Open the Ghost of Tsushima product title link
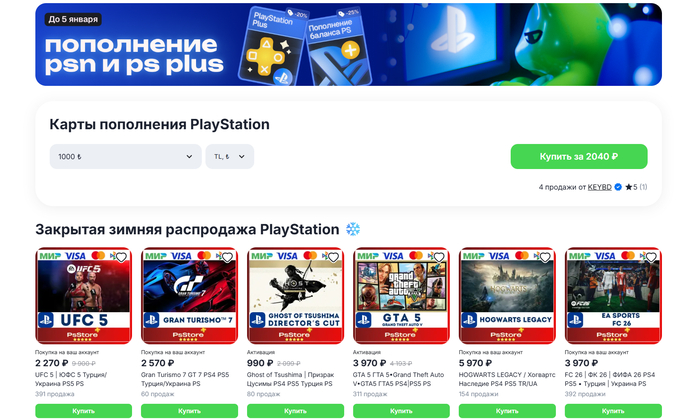 pos(290,379)
